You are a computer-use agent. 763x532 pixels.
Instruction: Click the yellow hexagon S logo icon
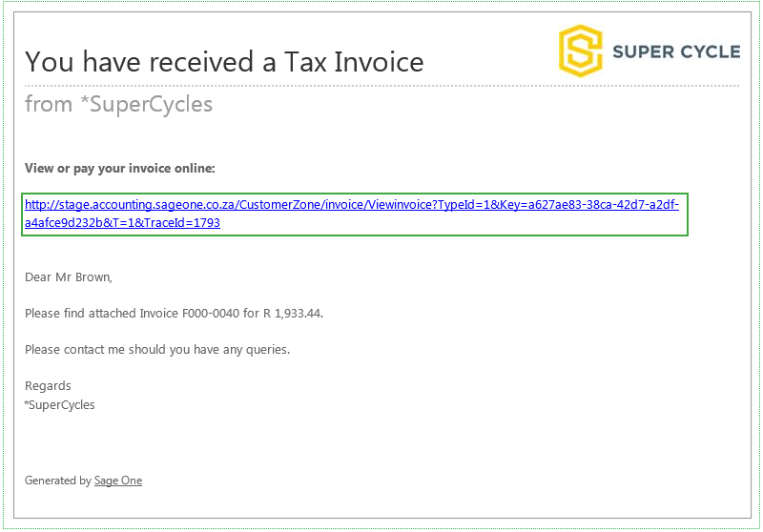[x=580, y=51]
